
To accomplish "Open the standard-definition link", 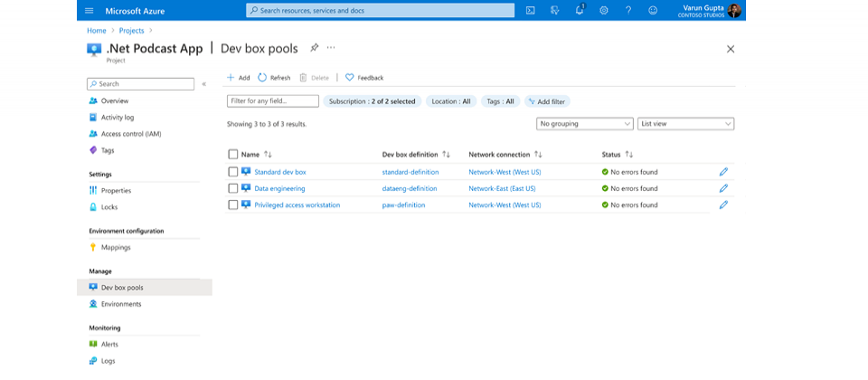I will coord(410,172).
